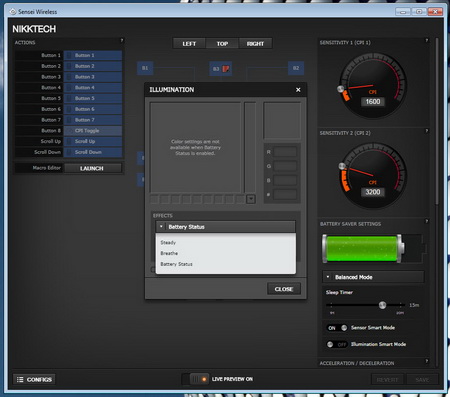The width and height of the screenshot is (450, 397).
Task: Open the color swatch palette dropdown arrow
Action: click(x=251, y=199)
